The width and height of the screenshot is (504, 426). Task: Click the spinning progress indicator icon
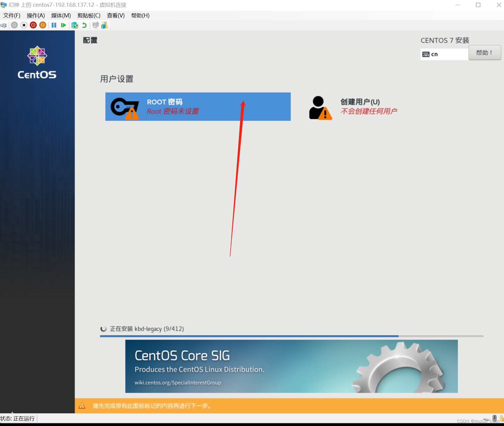coord(103,329)
